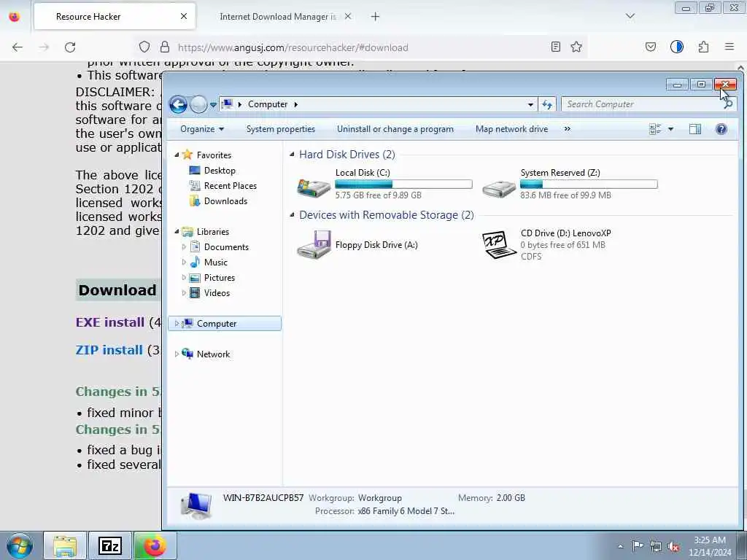This screenshot has width=747, height=560.
Task: Click the Search Computer field
Action: tap(641, 104)
